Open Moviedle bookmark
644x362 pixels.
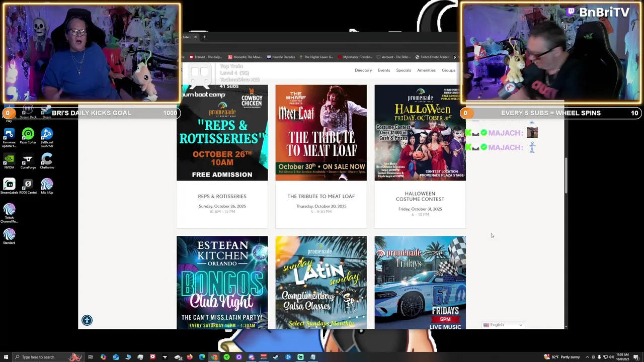click(x=245, y=57)
